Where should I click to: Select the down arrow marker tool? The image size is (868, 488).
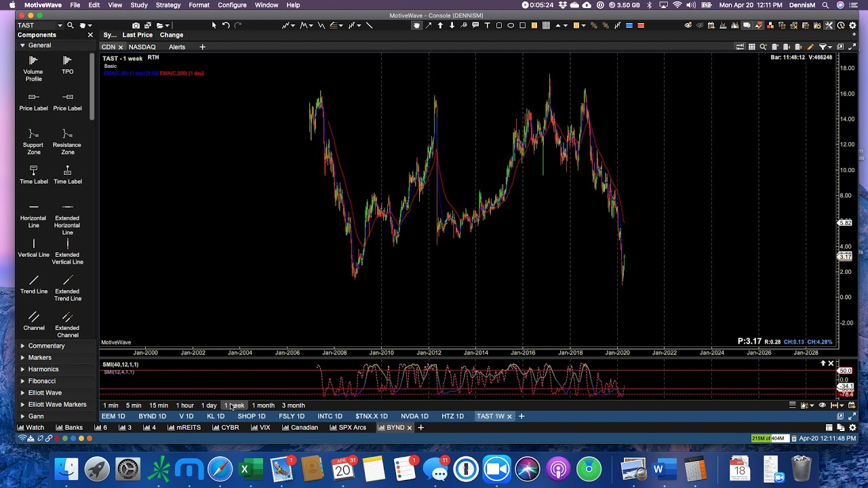(x=452, y=25)
